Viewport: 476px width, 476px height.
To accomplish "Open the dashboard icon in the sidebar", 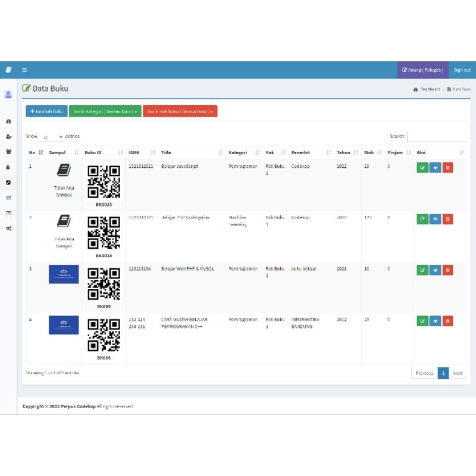I will [x=8, y=121].
